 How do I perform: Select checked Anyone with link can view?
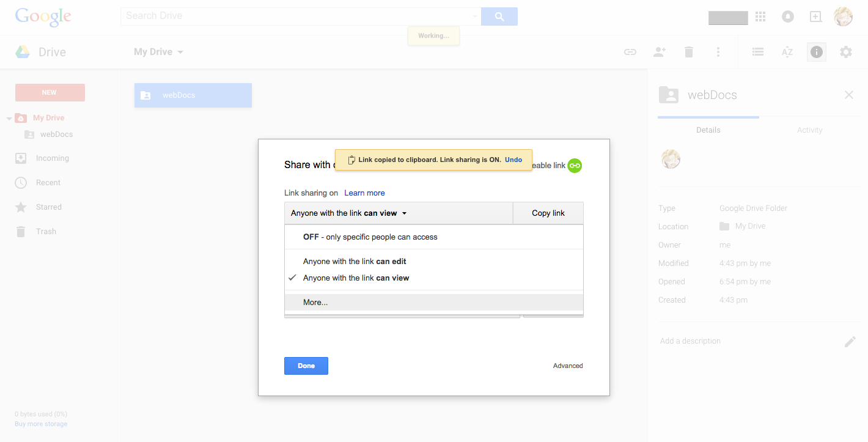click(356, 278)
